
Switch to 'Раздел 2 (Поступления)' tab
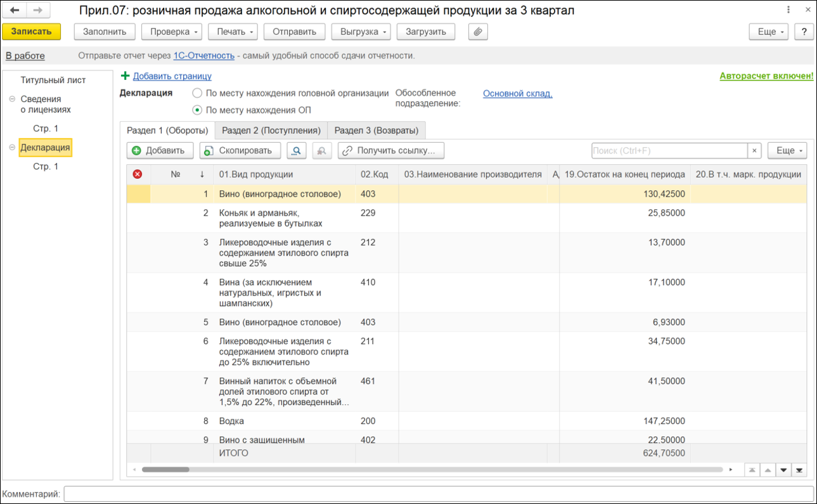point(271,131)
